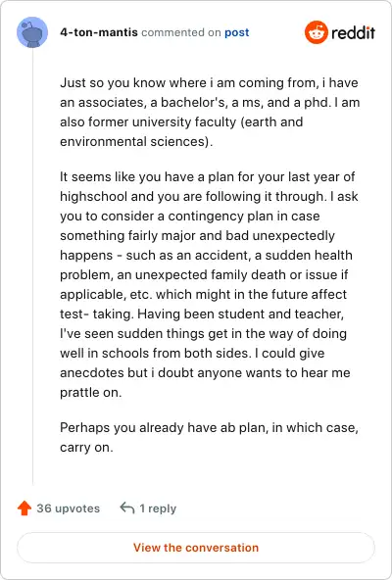Open the blue "post" link

pyautogui.click(x=237, y=33)
